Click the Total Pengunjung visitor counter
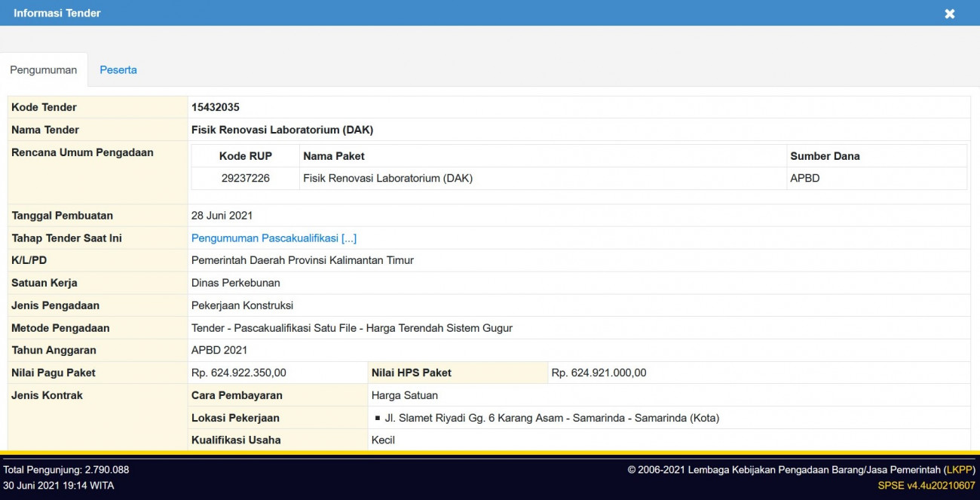980x500 pixels. click(x=66, y=470)
